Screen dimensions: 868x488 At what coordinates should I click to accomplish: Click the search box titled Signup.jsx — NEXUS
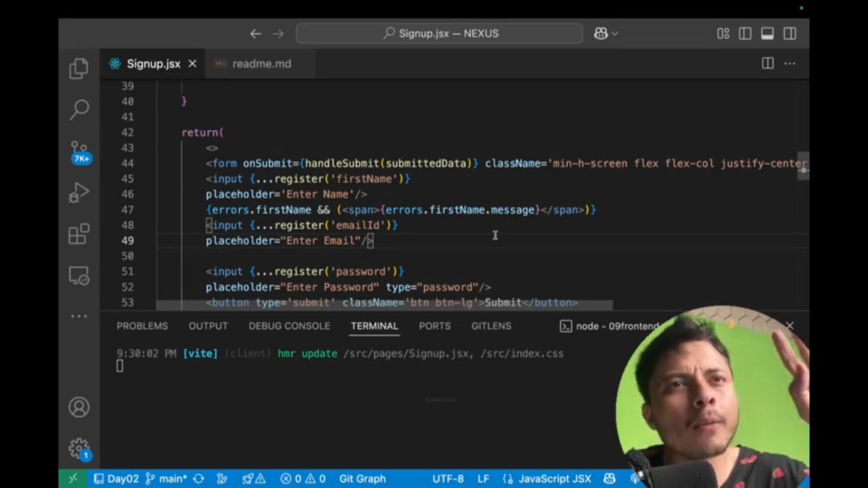[x=438, y=33]
